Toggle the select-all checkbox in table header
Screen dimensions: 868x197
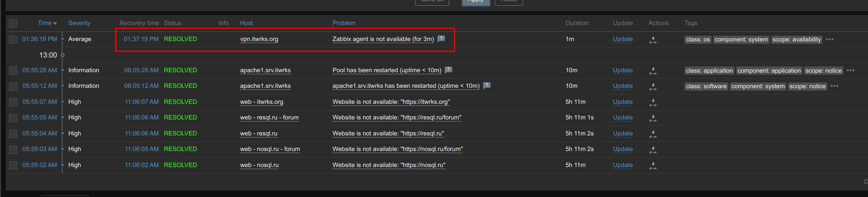(x=13, y=23)
